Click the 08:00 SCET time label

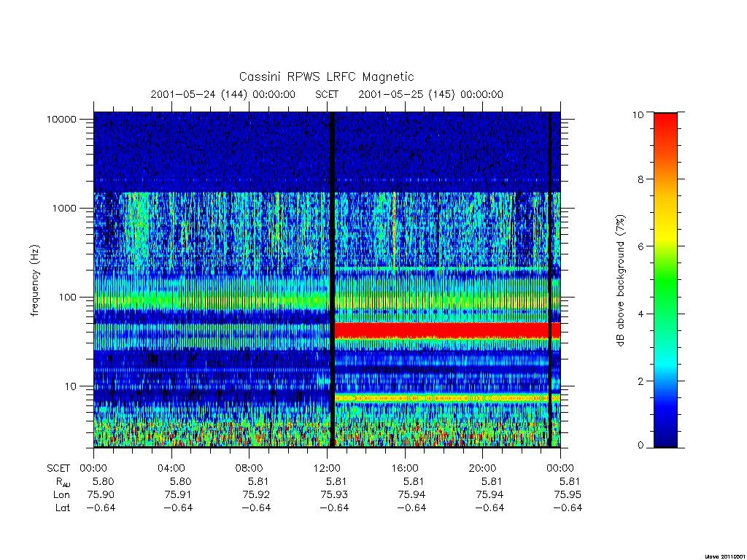(x=249, y=468)
